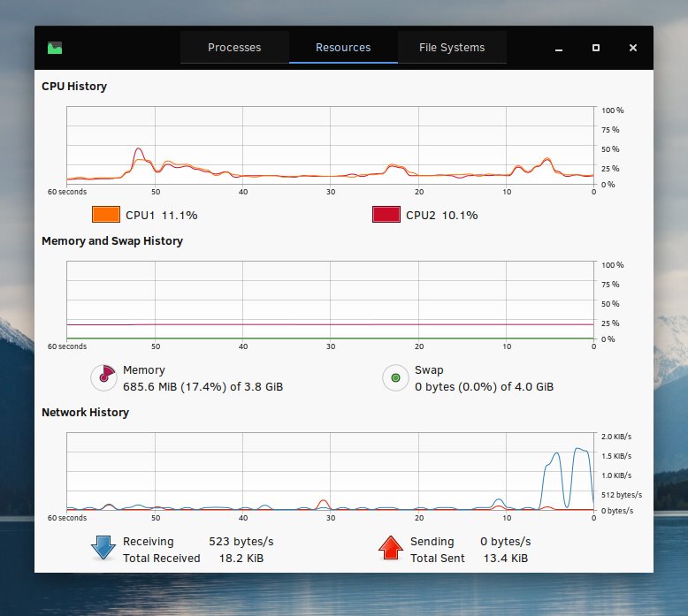Select the Resources tab

pyautogui.click(x=343, y=48)
